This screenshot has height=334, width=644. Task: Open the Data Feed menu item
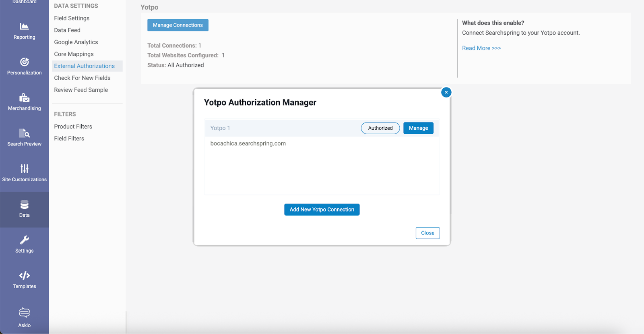(67, 30)
